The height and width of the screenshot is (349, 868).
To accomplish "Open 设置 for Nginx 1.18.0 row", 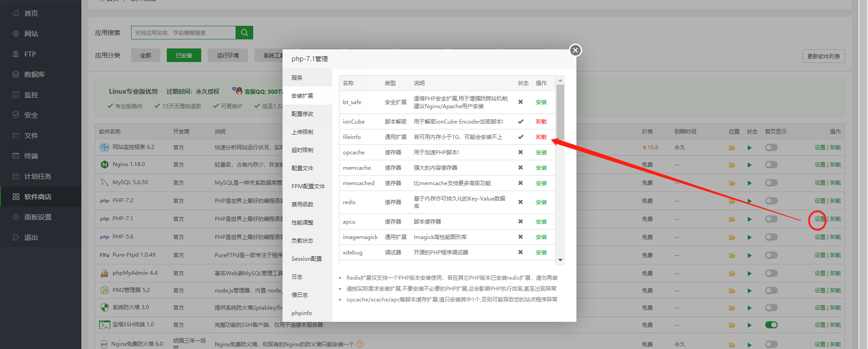I will coord(820,165).
